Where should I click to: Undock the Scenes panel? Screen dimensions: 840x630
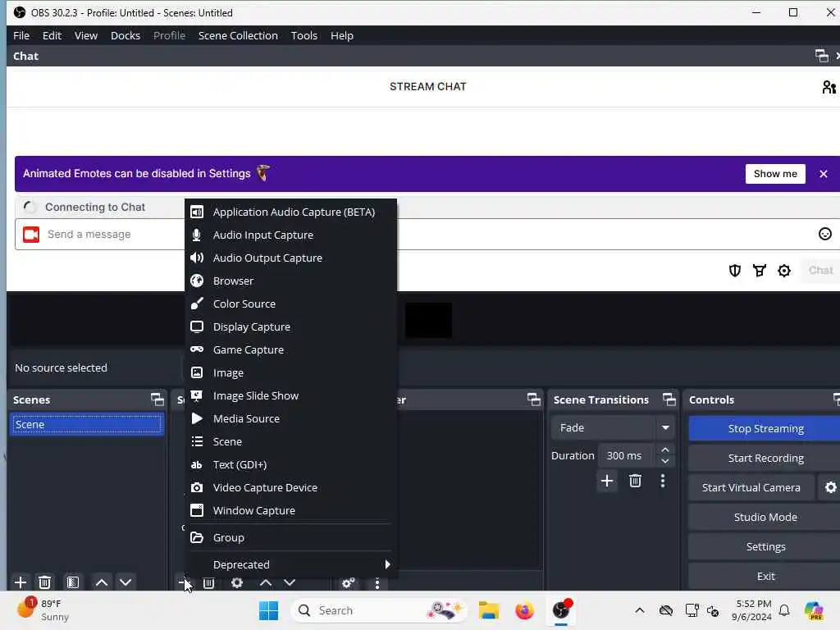coord(157,399)
